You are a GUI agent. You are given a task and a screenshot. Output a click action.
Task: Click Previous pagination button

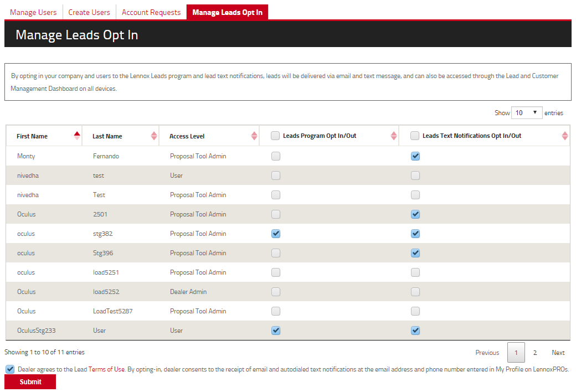[487, 353]
